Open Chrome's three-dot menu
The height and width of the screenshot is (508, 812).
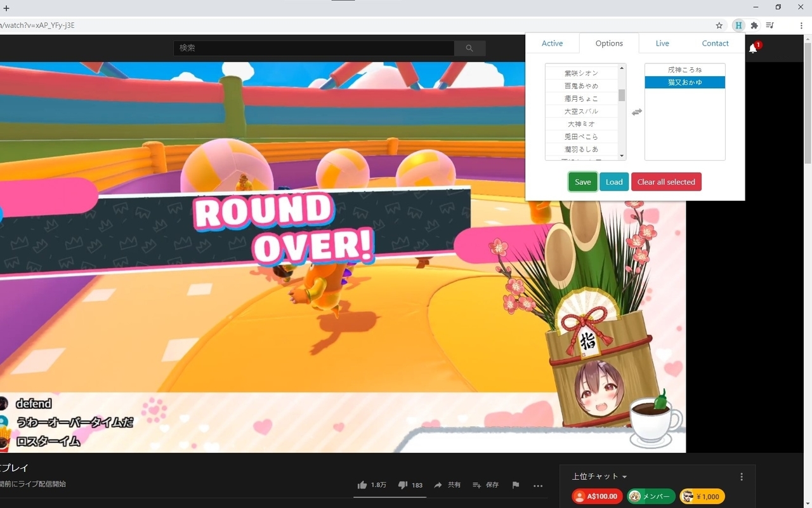[802, 25]
